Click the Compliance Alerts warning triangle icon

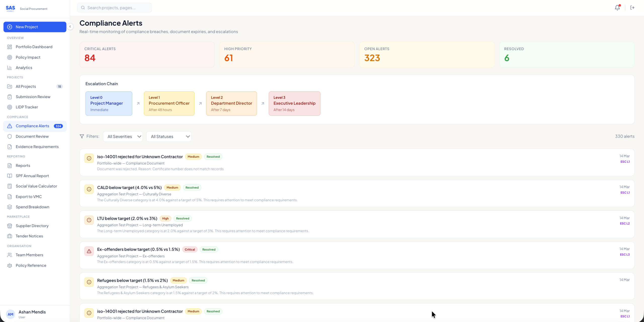click(x=10, y=126)
